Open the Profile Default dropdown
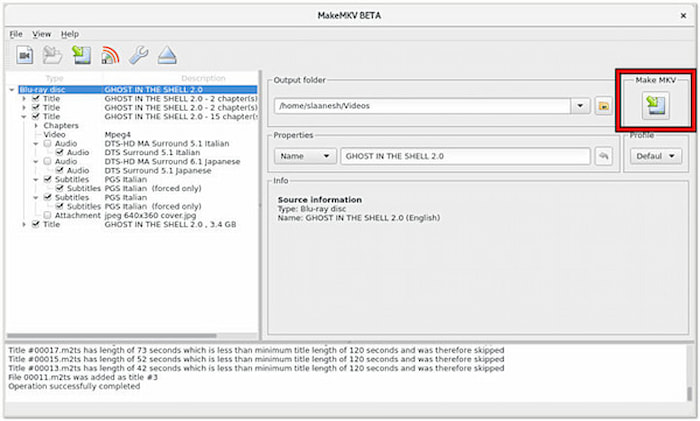The width and height of the screenshot is (700, 421). click(x=655, y=156)
